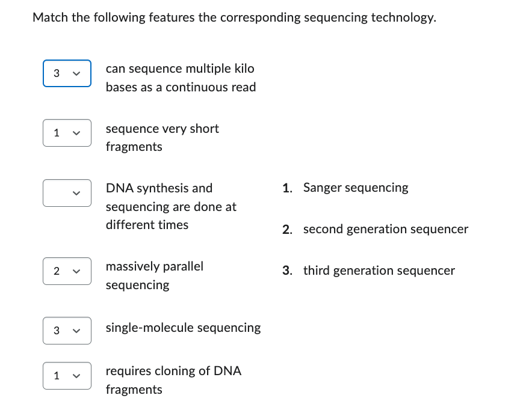
Task: Click the "second generation sequencer" option text
Action: pyautogui.click(x=385, y=230)
